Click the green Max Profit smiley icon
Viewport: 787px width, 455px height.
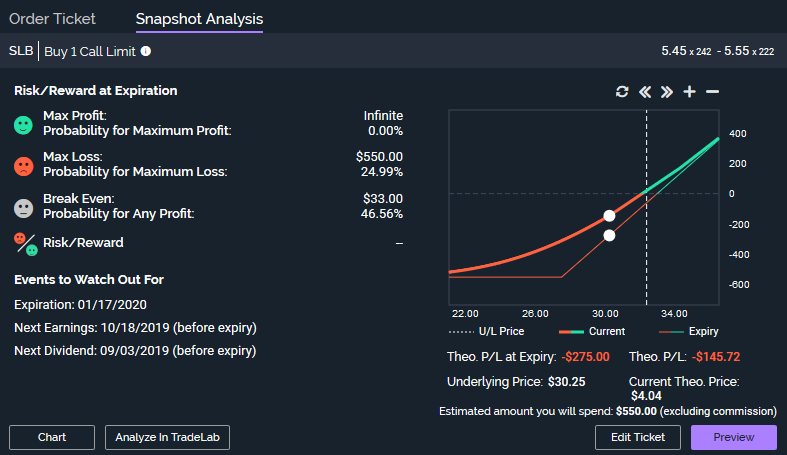point(24,124)
